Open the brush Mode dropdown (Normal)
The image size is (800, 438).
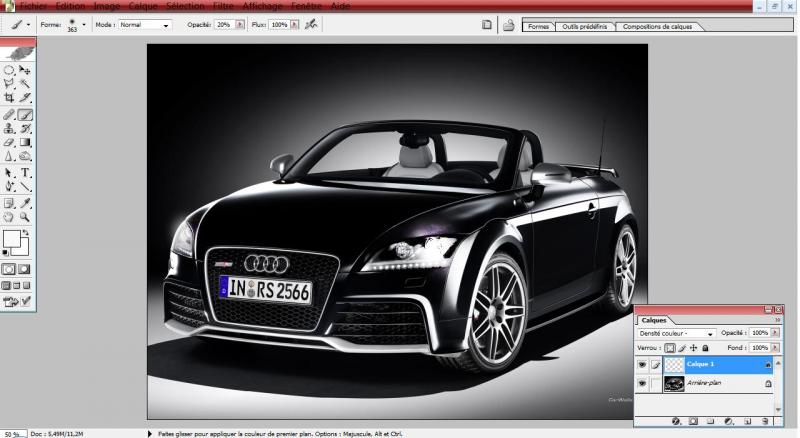tap(145, 25)
